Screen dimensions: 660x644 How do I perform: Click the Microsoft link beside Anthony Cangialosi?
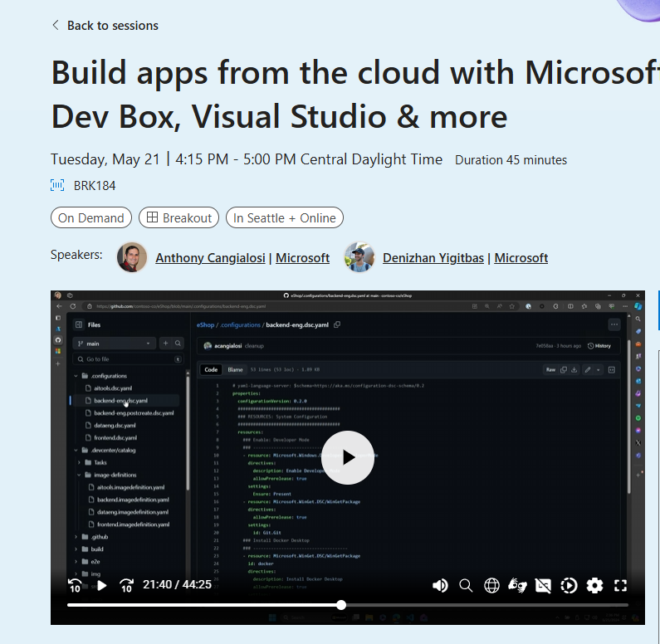pos(302,257)
